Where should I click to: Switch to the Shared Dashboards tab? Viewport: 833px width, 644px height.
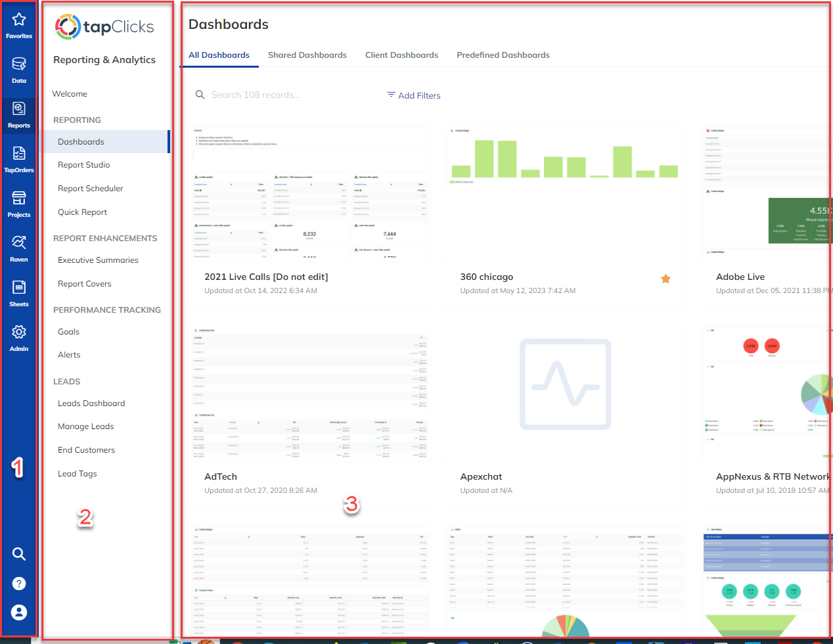click(x=307, y=55)
